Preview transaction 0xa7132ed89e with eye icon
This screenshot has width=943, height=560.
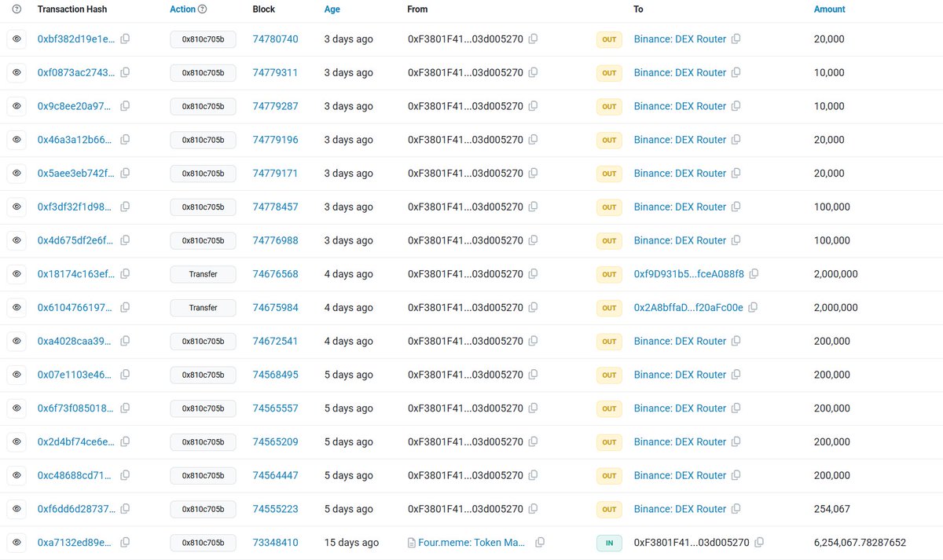pyautogui.click(x=17, y=543)
